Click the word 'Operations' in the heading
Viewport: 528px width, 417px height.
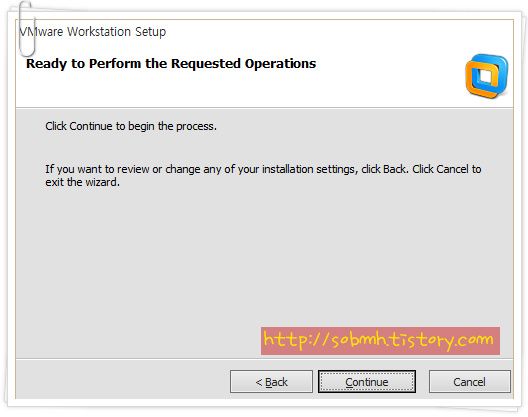[280, 64]
